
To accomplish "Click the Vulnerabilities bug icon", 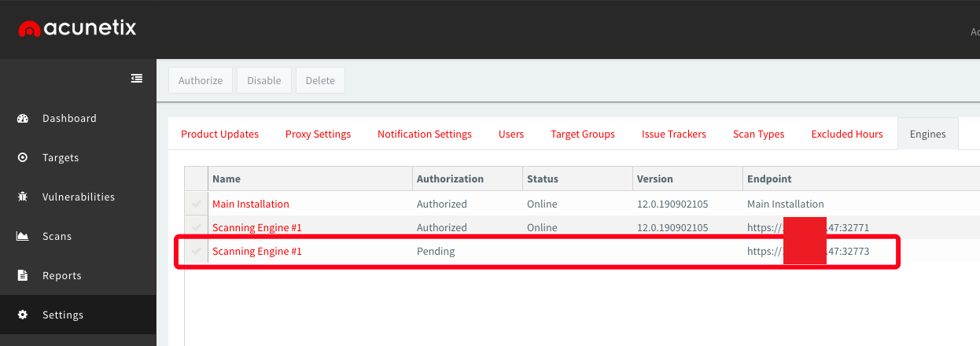I will coord(23,197).
